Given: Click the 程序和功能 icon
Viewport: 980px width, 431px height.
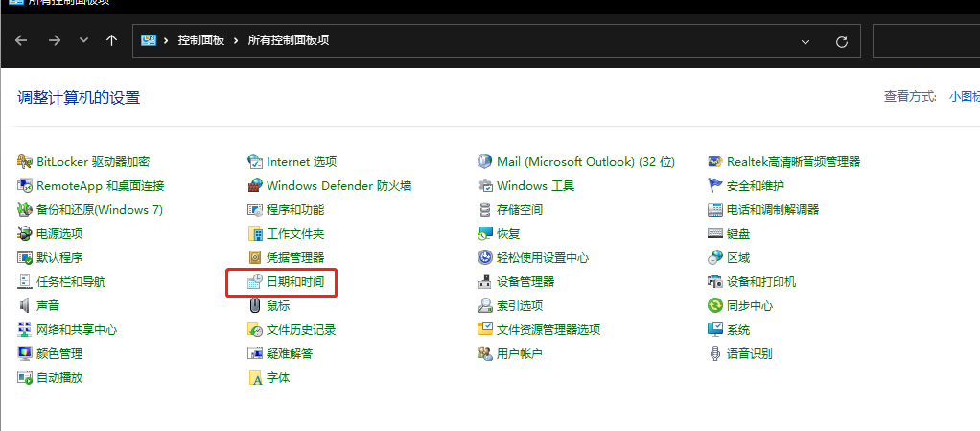Looking at the screenshot, I should pyautogui.click(x=255, y=209).
